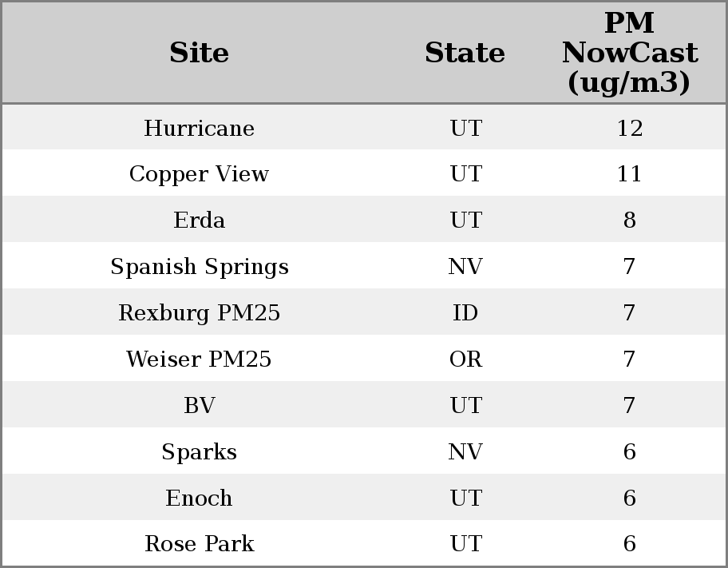
Task: Click the Erda site name
Action: point(200,220)
